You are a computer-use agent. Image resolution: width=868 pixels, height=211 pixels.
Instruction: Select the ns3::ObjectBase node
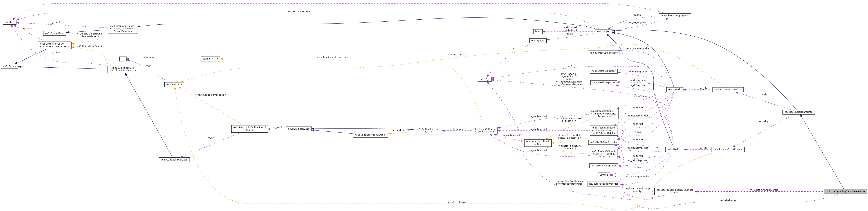(x=55, y=33)
